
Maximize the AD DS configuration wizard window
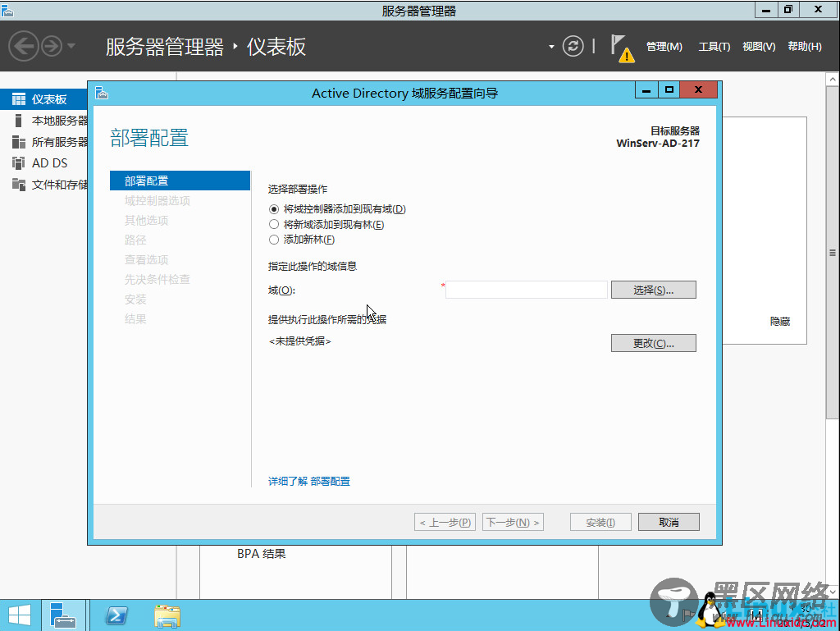point(669,90)
